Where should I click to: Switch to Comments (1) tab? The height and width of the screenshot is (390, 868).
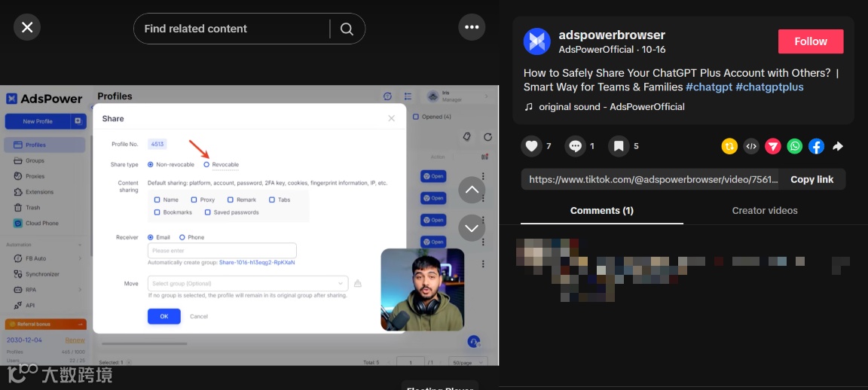tap(602, 211)
